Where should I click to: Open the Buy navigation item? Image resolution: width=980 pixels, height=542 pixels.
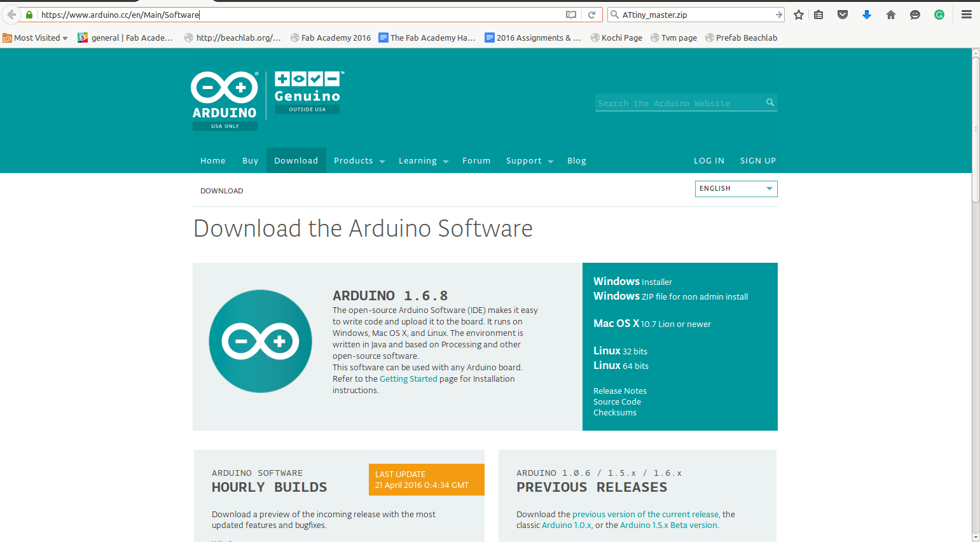point(251,160)
